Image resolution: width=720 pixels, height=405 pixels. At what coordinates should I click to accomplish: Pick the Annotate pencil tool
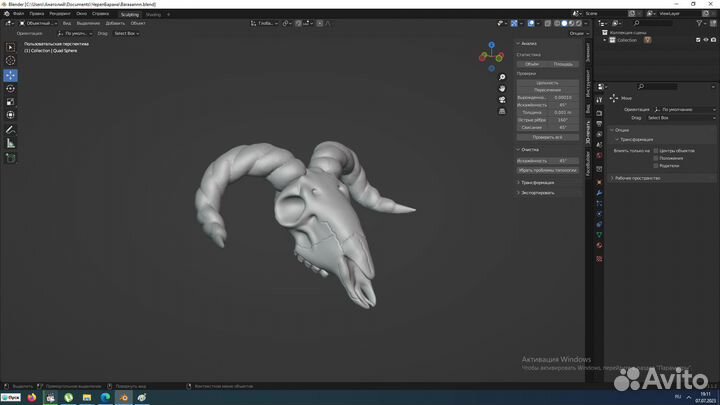click(11, 129)
